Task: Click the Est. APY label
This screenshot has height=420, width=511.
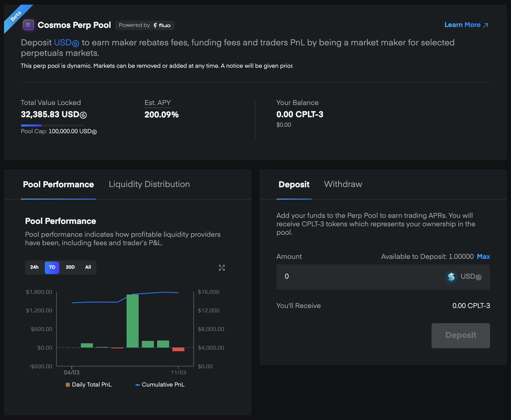Action: [x=158, y=103]
